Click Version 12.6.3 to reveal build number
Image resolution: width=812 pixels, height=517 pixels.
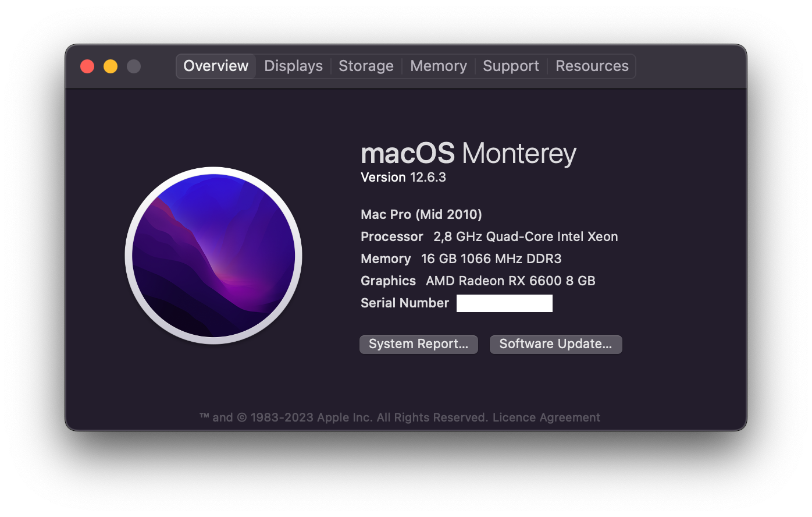click(403, 177)
